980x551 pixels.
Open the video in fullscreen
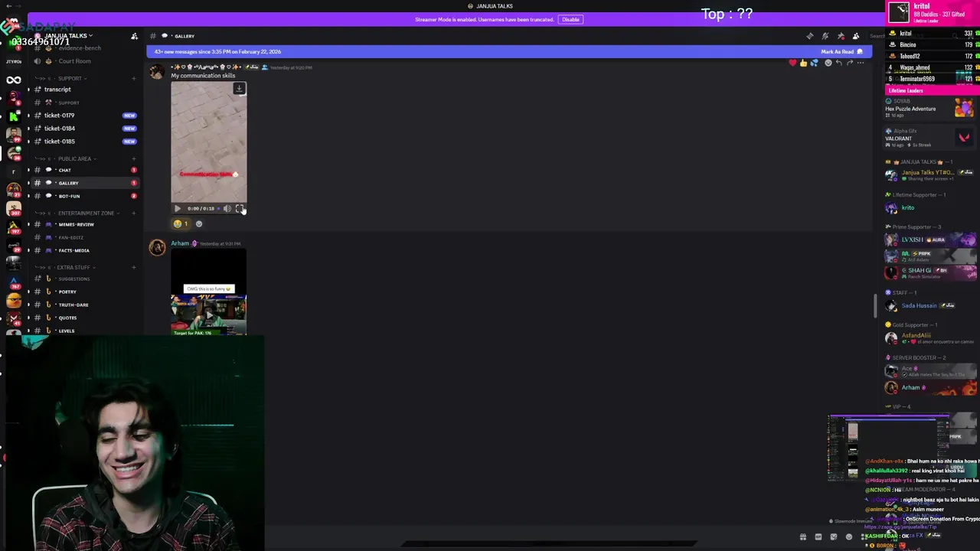(239, 208)
